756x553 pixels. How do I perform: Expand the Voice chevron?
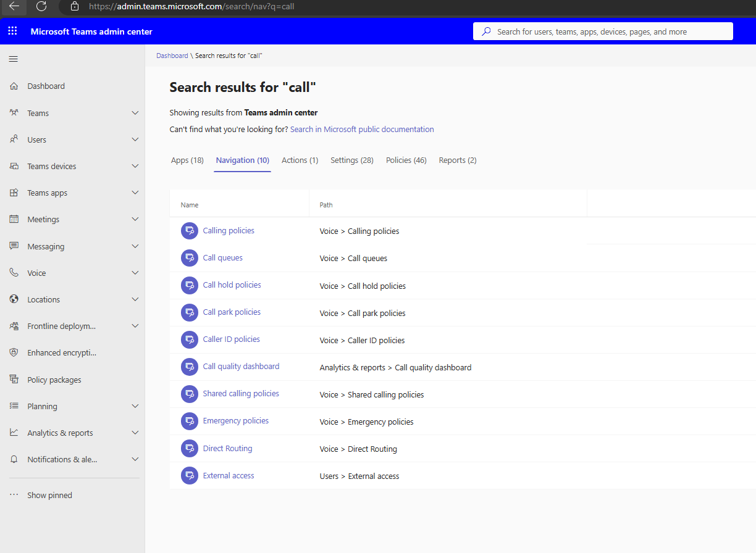point(135,273)
